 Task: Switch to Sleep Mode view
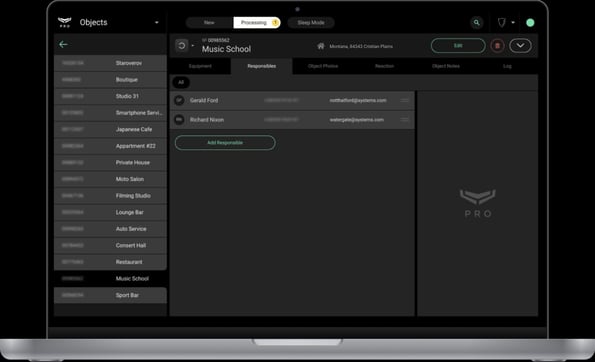[x=311, y=23]
